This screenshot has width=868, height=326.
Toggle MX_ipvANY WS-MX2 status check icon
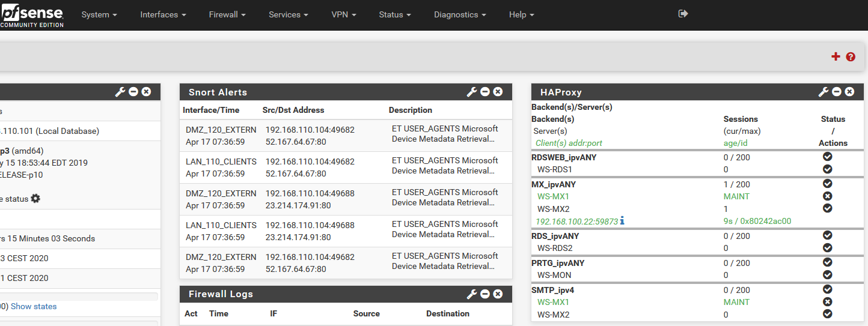pyautogui.click(x=827, y=208)
